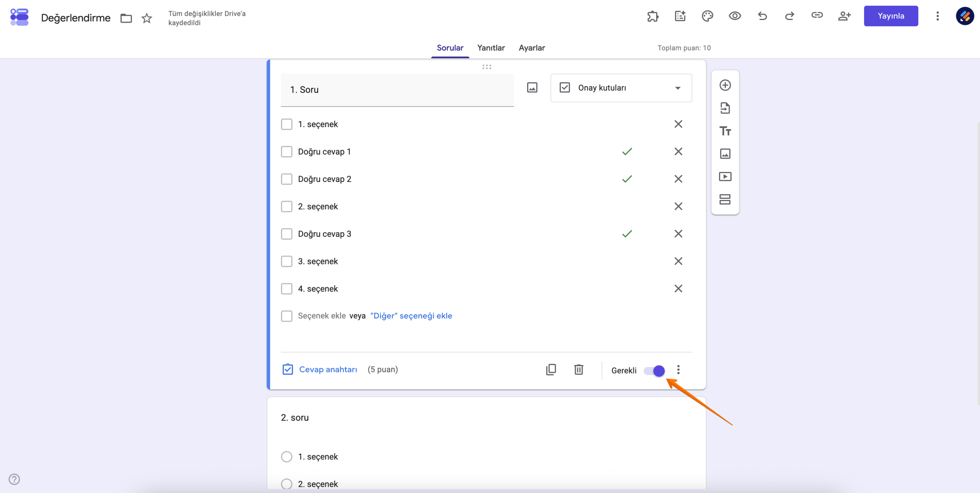Tick checkbox for 3. seçenek

[286, 261]
